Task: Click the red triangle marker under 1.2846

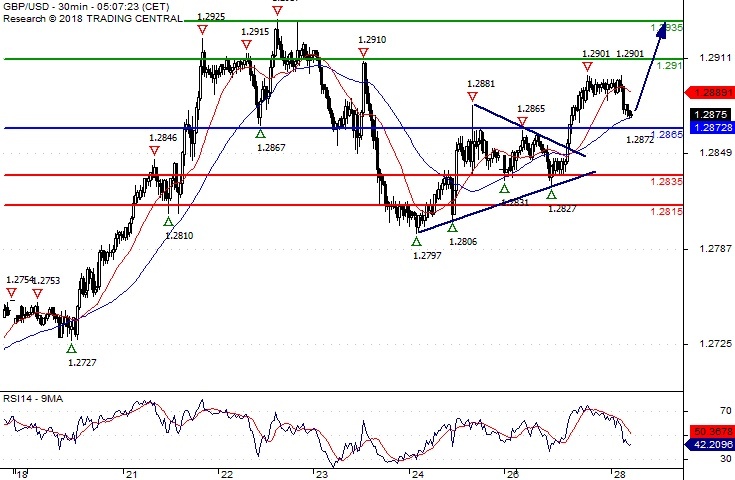Action: point(154,150)
